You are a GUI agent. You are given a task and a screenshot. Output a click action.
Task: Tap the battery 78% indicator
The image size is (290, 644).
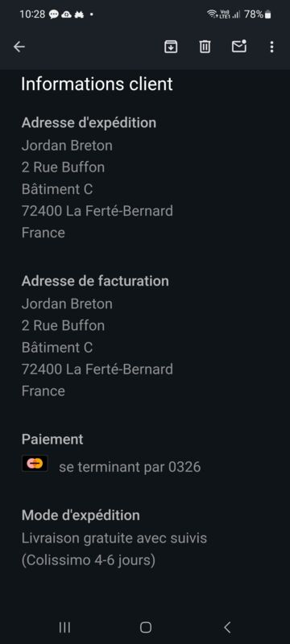pos(258,14)
